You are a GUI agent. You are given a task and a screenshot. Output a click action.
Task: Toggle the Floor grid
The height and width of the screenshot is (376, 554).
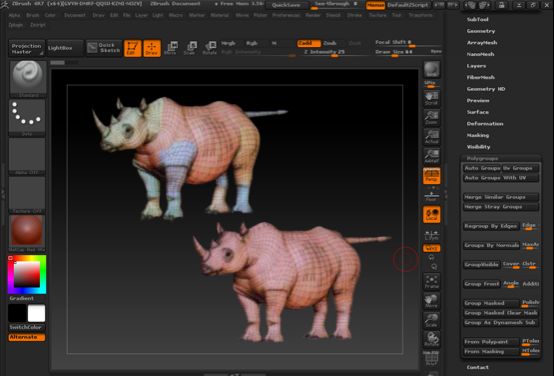point(432,195)
